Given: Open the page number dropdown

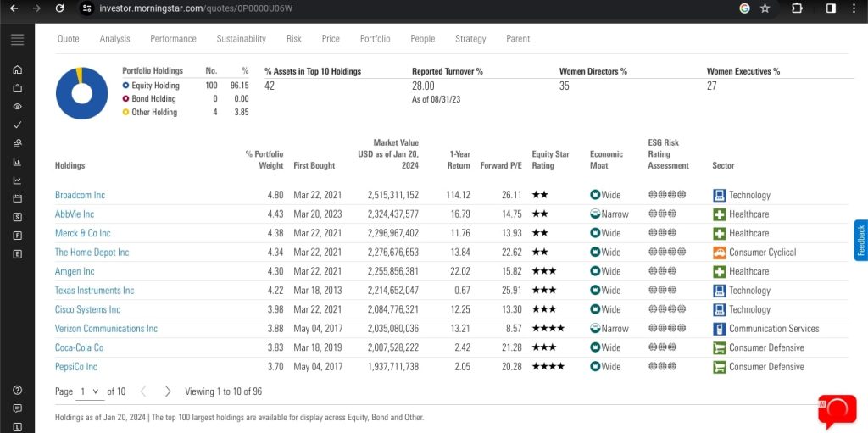Looking at the screenshot, I should tap(89, 391).
